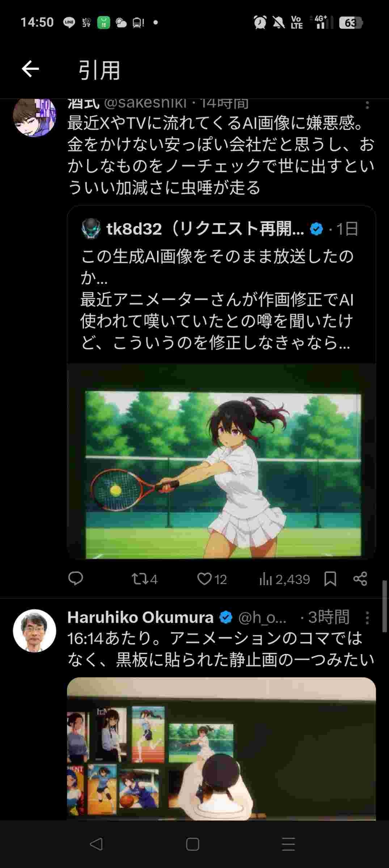
Task: Open the tennis girl image in quoted tweet
Action: click(x=221, y=461)
